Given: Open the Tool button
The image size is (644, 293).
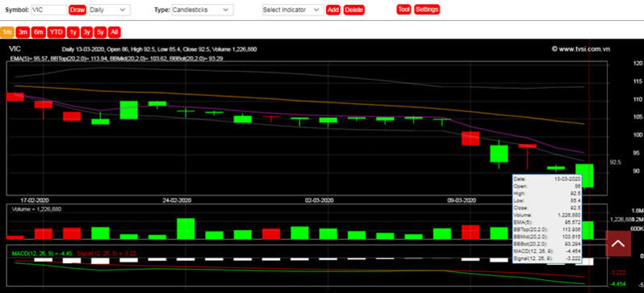Looking at the screenshot, I should (x=404, y=10).
